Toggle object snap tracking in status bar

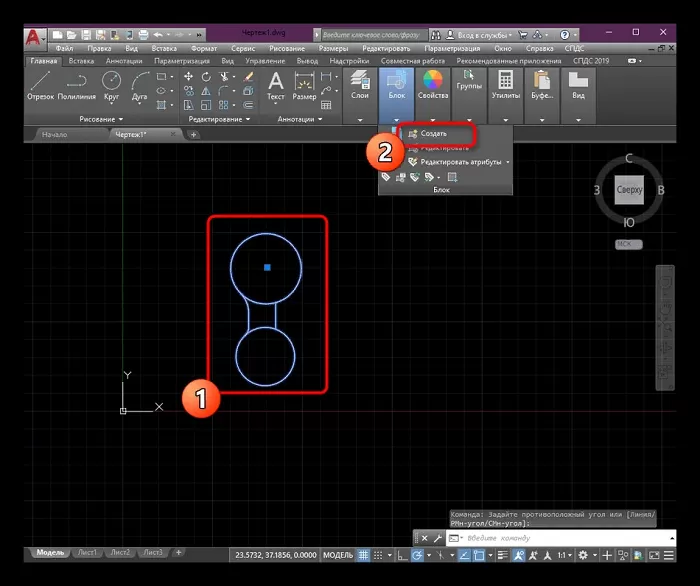click(464, 555)
